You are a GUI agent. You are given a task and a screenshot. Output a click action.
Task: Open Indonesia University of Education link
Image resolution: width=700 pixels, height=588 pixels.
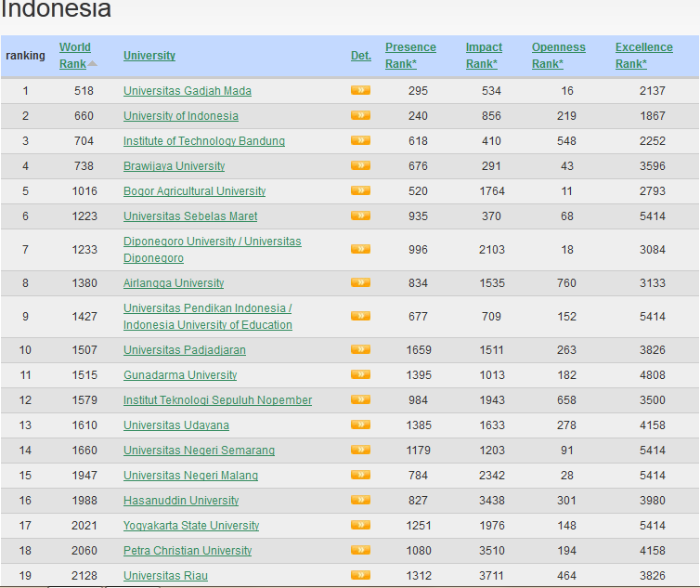(x=208, y=317)
